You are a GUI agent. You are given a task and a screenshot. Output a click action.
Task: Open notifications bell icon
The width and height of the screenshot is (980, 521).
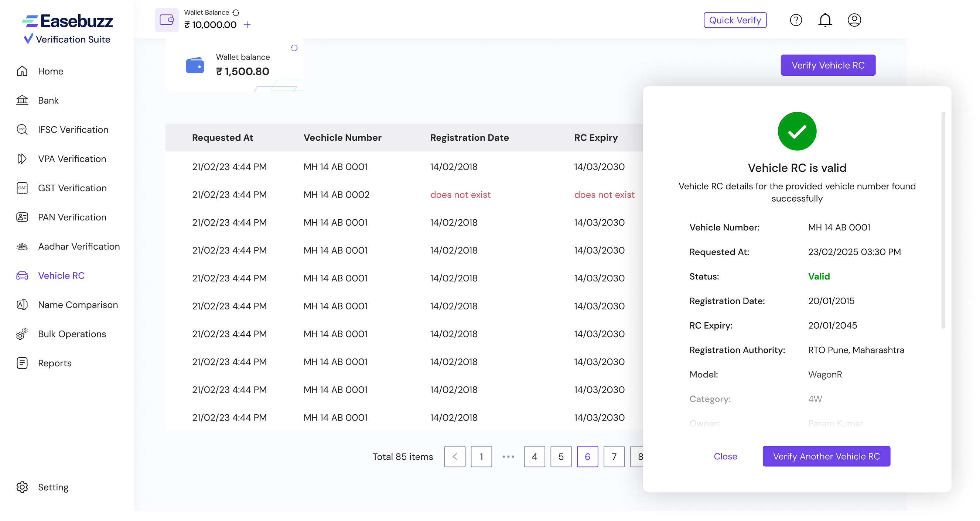(x=825, y=20)
